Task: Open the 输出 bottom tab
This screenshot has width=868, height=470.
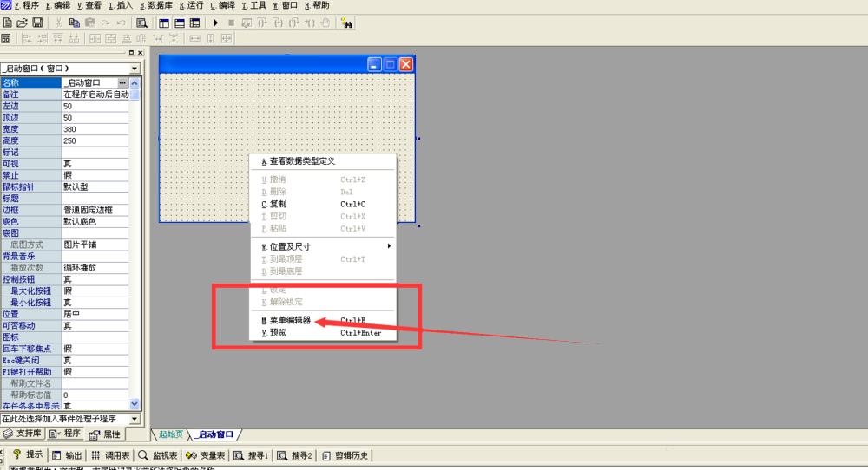Action: pyautogui.click(x=67, y=455)
